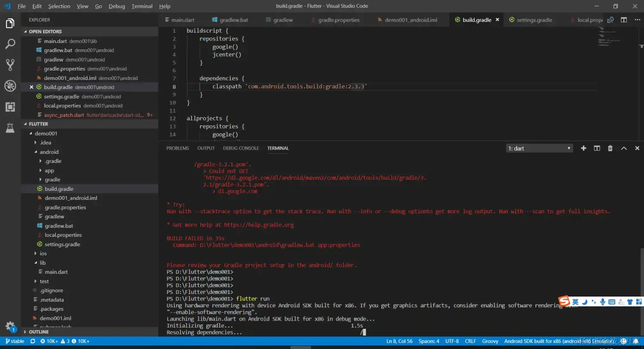Split the editor to the right
Screen dimensions: 644x349
click(624, 20)
